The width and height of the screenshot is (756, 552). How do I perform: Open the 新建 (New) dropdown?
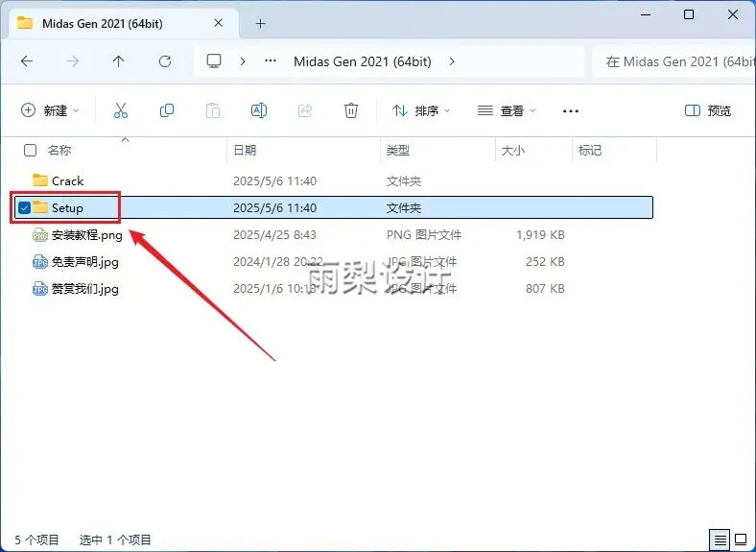click(50, 110)
